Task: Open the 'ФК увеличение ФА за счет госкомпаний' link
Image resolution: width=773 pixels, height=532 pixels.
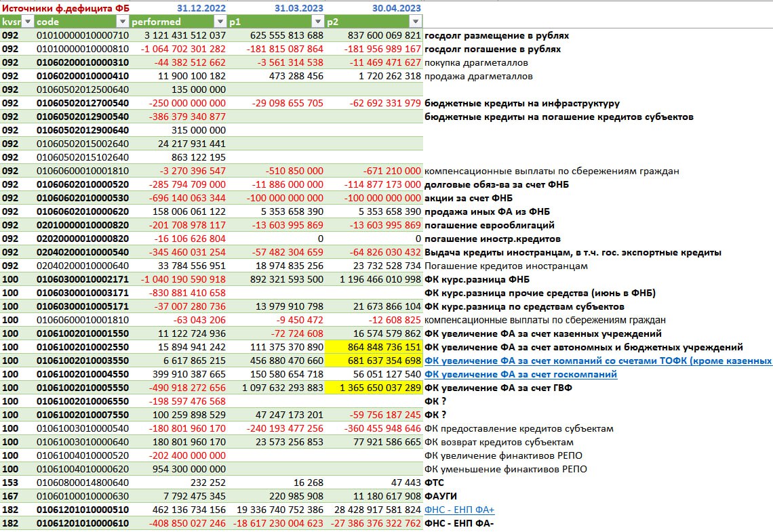Action: point(521,374)
